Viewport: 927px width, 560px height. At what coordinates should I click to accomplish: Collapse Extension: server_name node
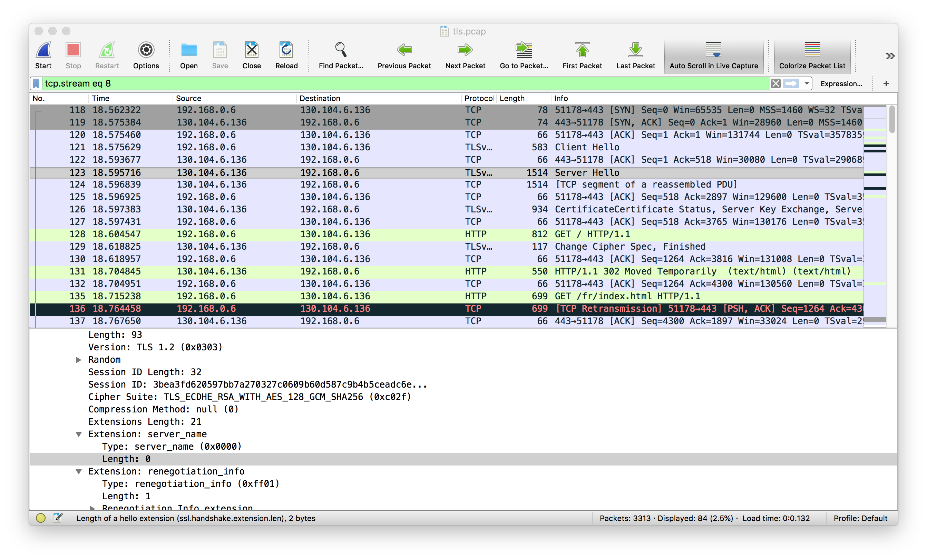(x=79, y=434)
